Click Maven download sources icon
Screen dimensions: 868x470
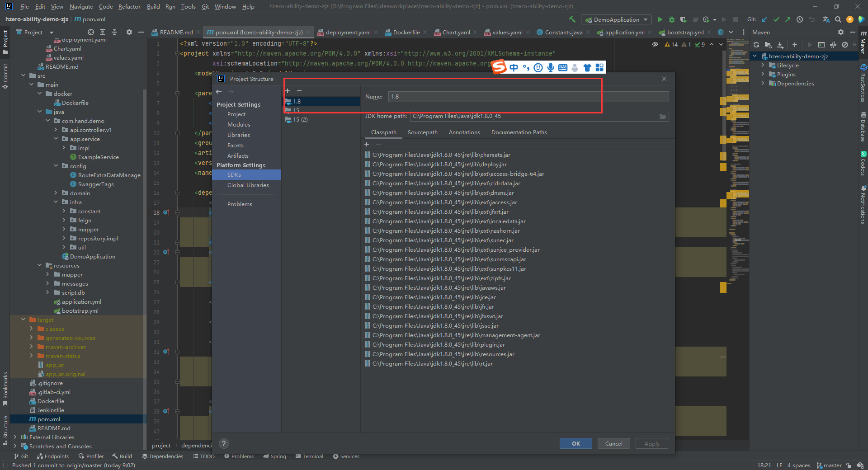(x=780, y=45)
